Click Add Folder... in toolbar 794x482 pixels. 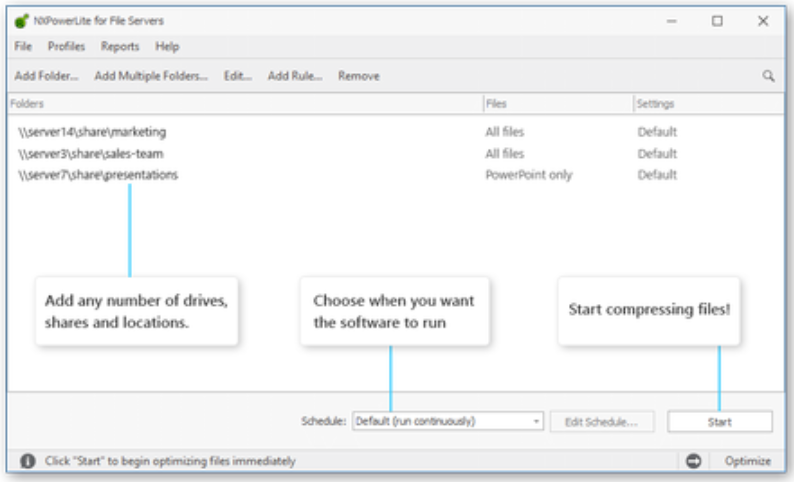pos(46,76)
